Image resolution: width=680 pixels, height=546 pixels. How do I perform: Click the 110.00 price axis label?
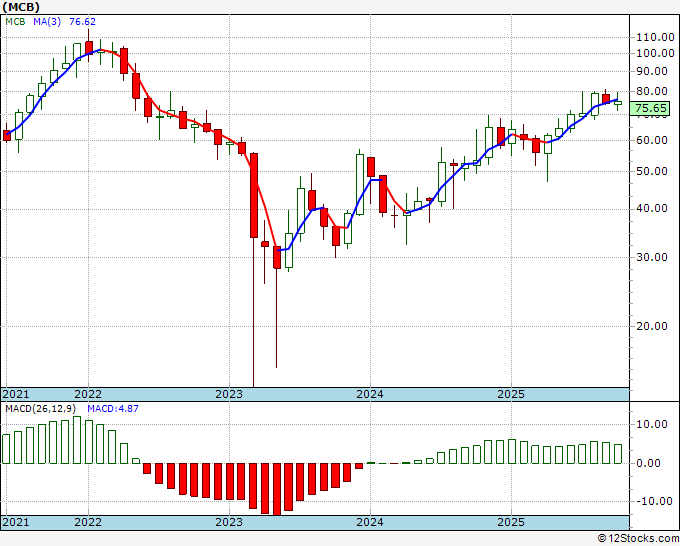(655, 38)
